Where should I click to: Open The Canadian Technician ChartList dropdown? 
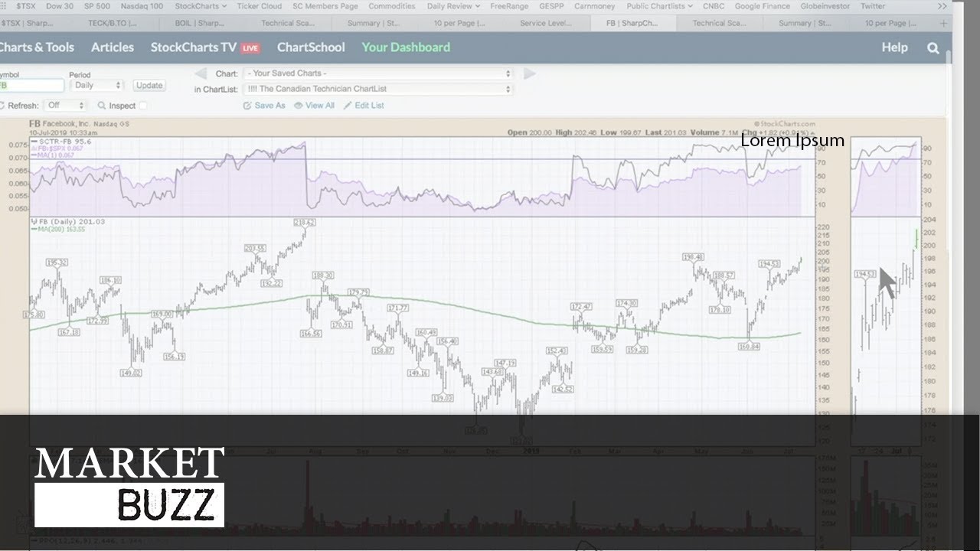coord(377,89)
